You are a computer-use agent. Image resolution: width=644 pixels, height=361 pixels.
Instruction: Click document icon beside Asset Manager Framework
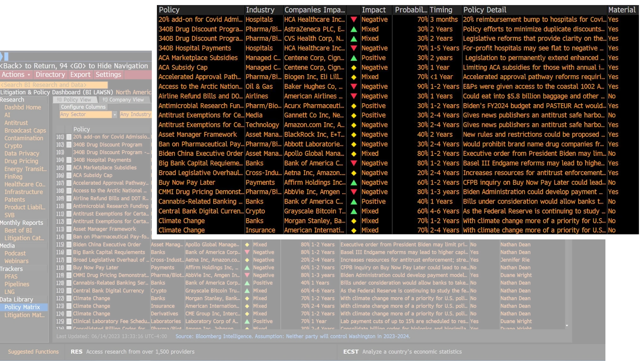(69, 229)
